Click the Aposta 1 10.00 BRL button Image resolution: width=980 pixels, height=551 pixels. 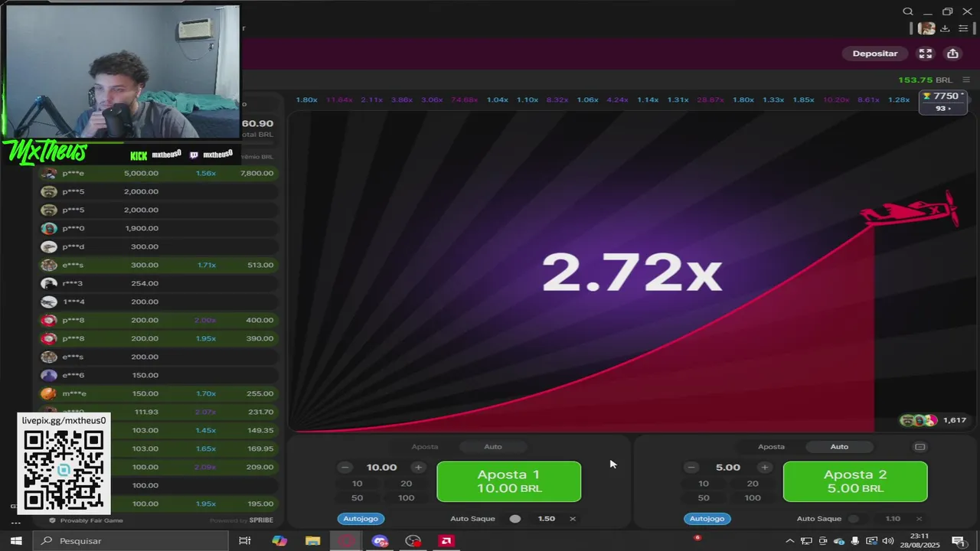pyautogui.click(x=508, y=481)
